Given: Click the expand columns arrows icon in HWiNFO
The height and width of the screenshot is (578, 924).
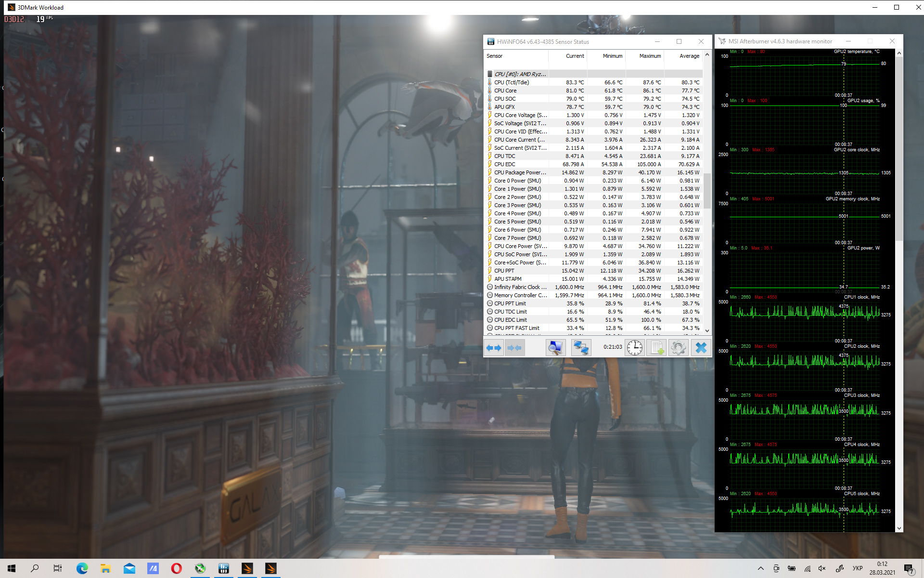Looking at the screenshot, I should pyautogui.click(x=494, y=348).
